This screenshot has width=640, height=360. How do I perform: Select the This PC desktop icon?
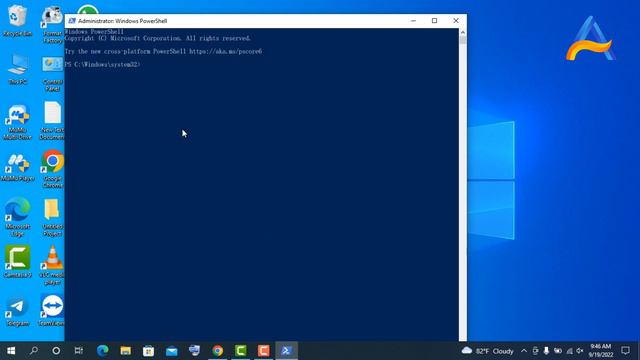click(17, 69)
